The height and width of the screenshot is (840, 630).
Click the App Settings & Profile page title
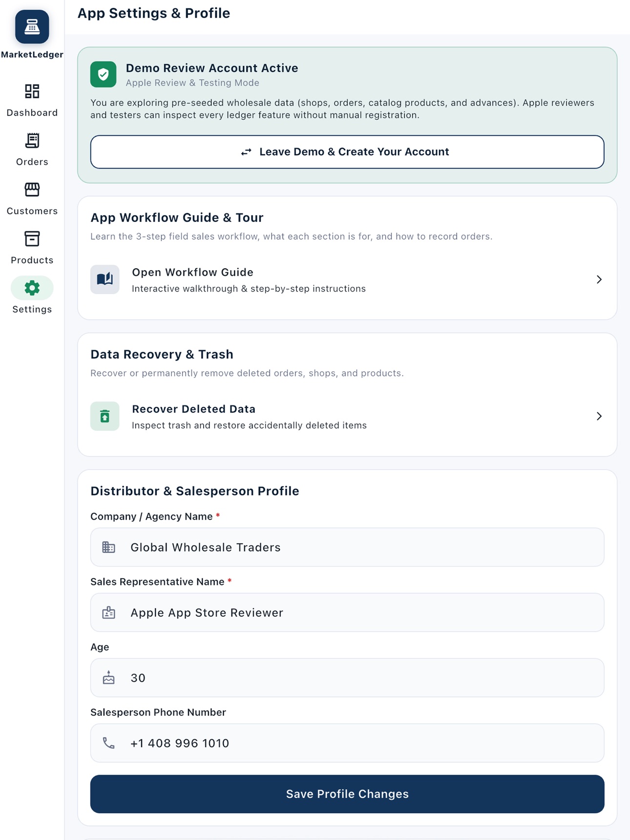click(154, 13)
